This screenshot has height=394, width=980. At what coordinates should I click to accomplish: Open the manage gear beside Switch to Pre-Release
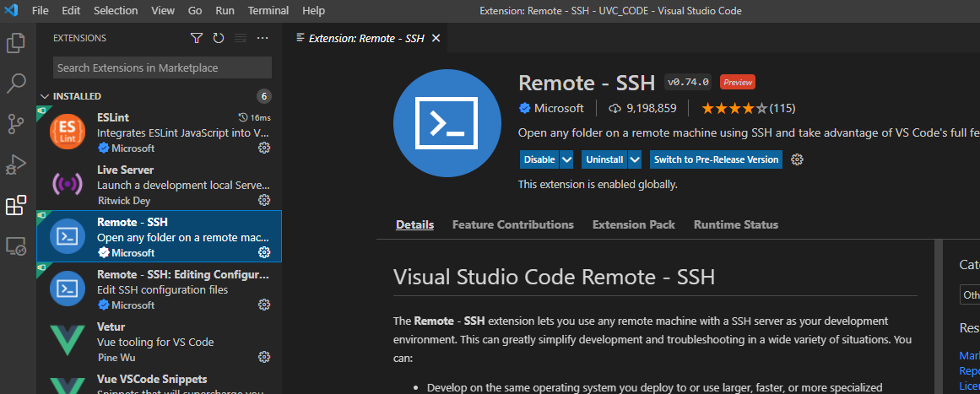coord(796,159)
